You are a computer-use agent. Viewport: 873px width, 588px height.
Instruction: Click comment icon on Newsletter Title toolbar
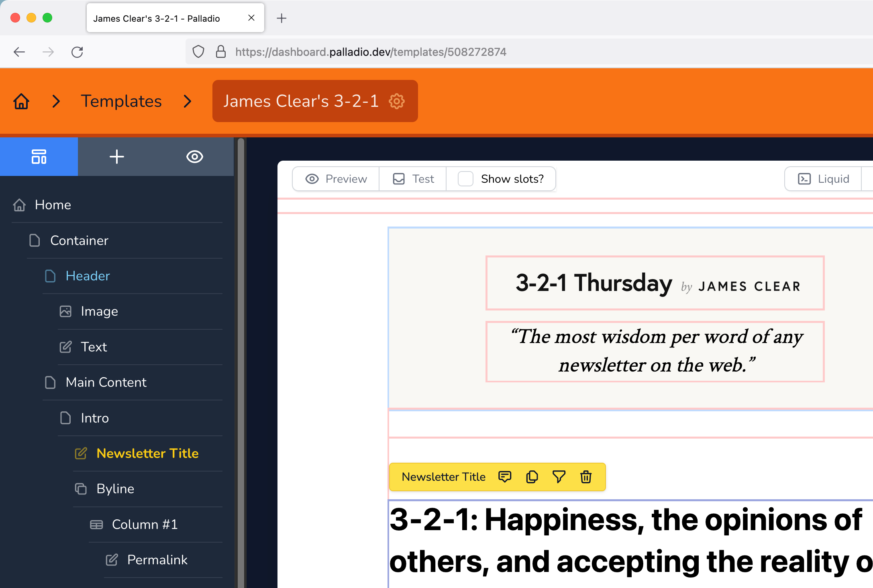tap(504, 477)
